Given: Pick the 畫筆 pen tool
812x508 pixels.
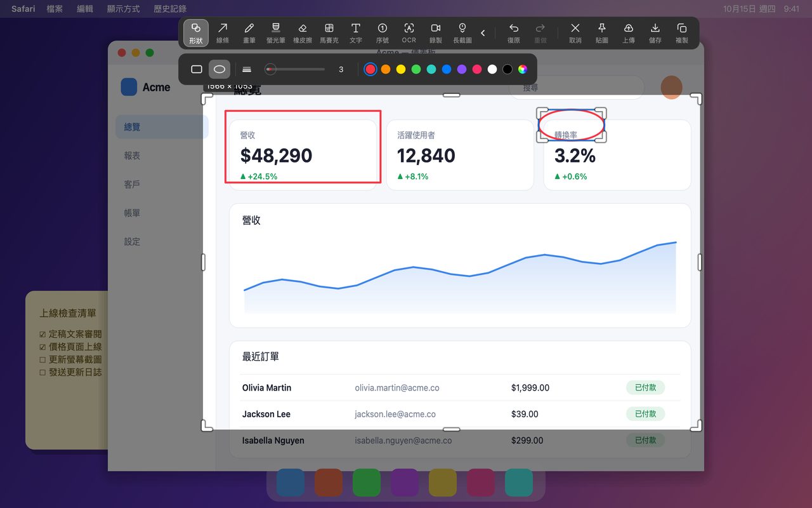Looking at the screenshot, I should [x=249, y=33].
